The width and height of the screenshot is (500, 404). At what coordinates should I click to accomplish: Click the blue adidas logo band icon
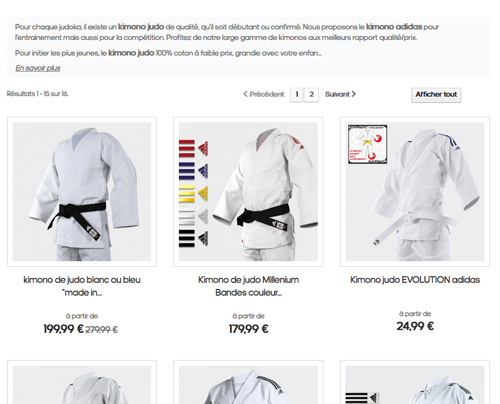(x=194, y=171)
